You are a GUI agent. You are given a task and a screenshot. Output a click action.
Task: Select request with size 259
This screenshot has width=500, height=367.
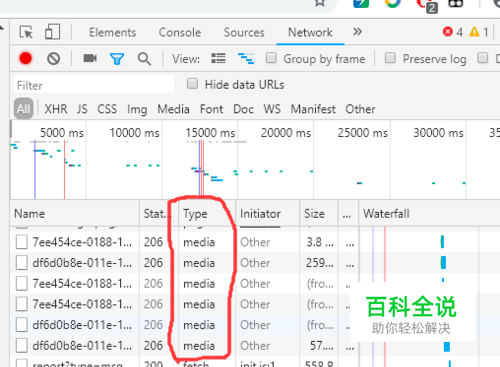pyautogui.click(x=255, y=263)
